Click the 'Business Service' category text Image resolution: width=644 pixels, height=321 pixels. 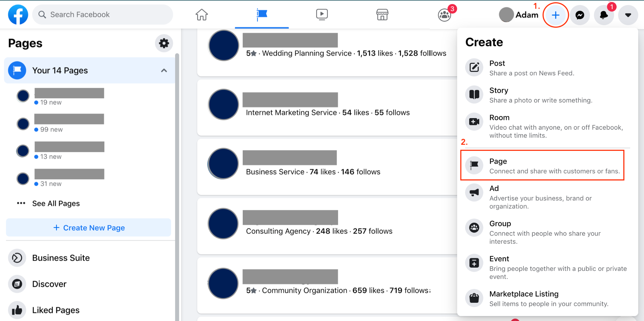click(x=275, y=172)
